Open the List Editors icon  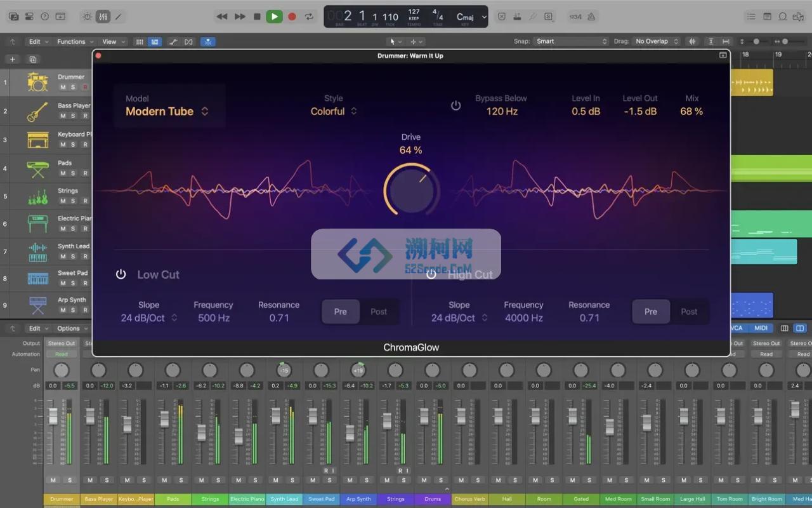[x=751, y=17]
